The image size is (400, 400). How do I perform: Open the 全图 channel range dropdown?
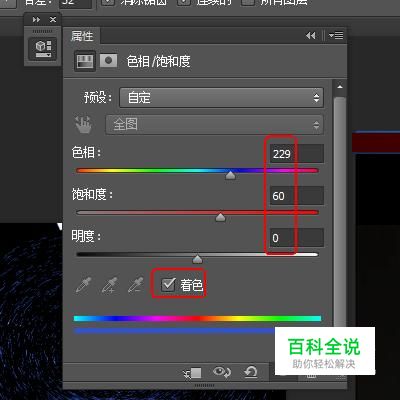214,125
